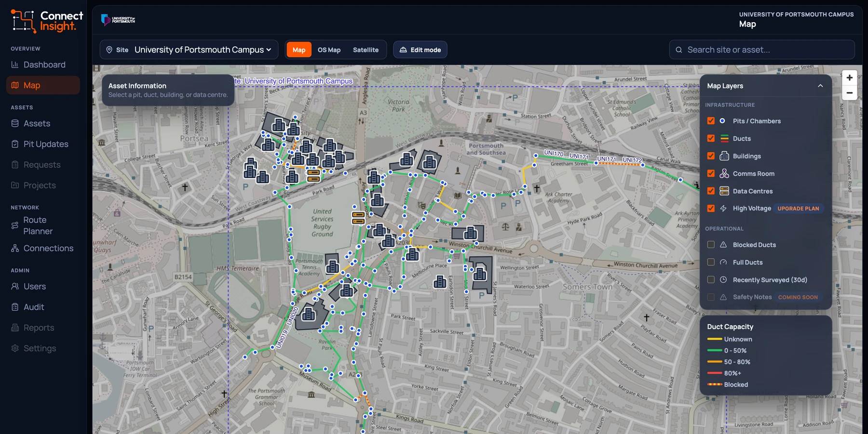
Task: Enable the Blocked Ducts checkbox
Action: pos(711,245)
